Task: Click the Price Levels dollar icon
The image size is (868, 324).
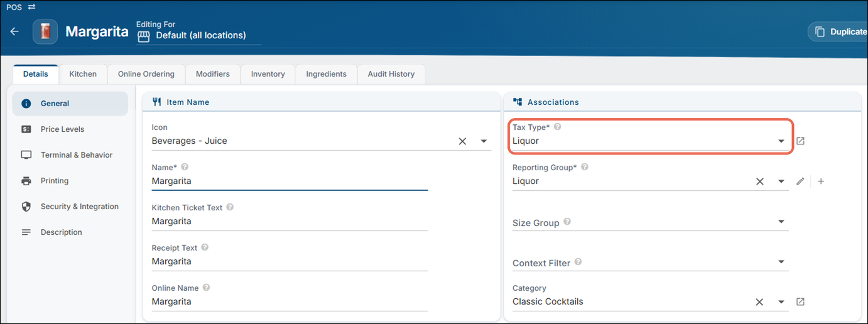Action: 26,129
